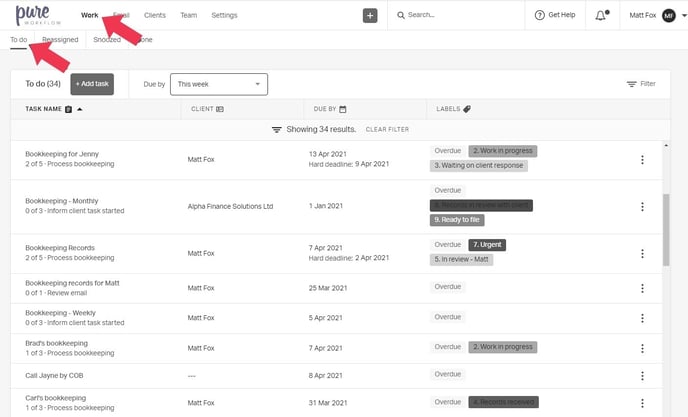Image resolution: width=688 pixels, height=417 pixels.
Task: Open three-dot menu for Brad's bookkeeping
Action: [642, 347]
